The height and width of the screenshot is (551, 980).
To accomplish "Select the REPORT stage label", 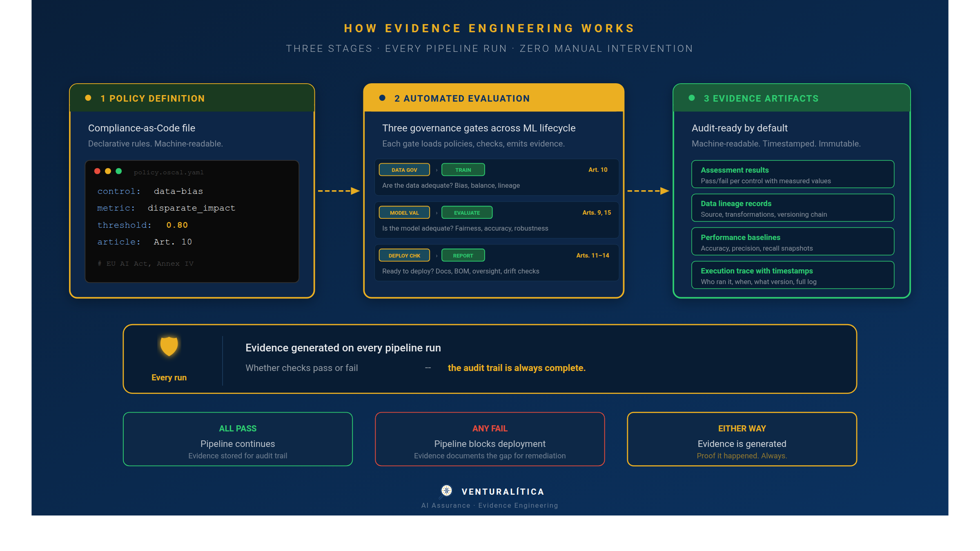I will (x=463, y=255).
